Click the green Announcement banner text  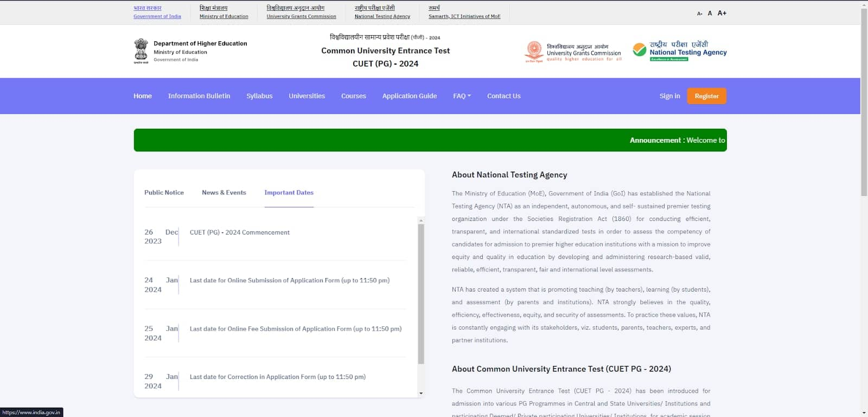tap(677, 140)
